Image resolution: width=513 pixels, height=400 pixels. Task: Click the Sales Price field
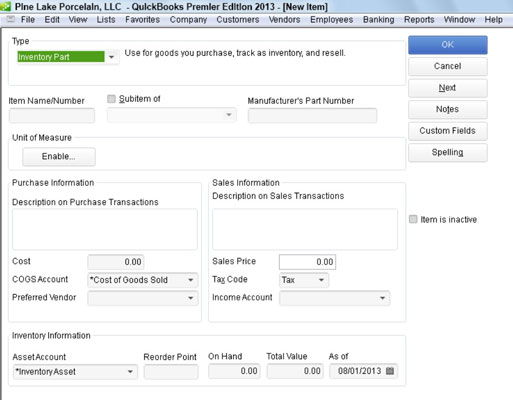coord(307,262)
